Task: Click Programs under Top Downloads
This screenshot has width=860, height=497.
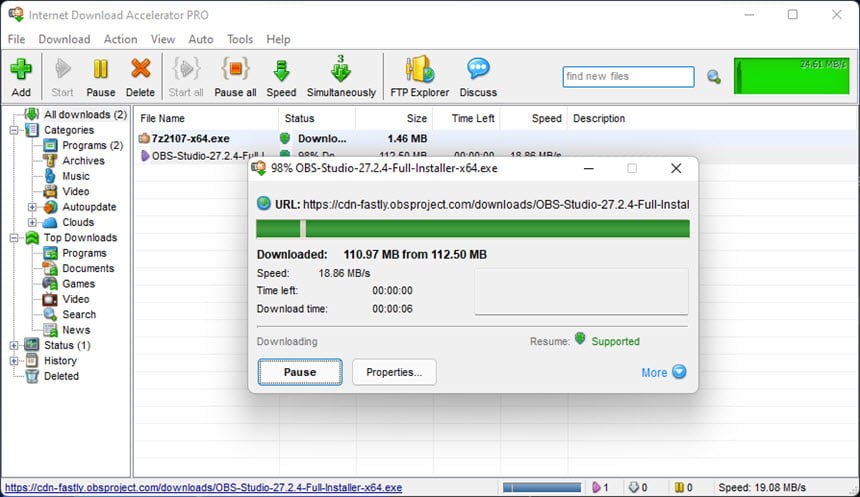Action: (84, 253)
